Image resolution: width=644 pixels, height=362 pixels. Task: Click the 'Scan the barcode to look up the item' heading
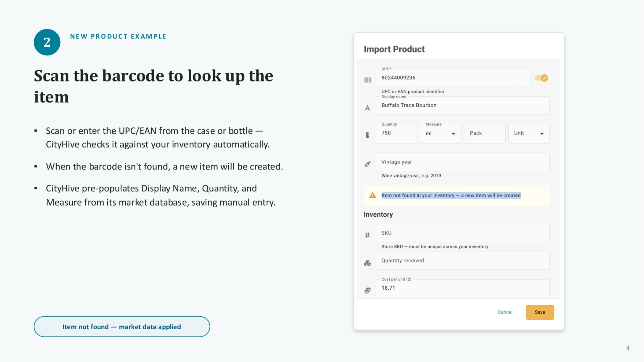(x=153, y=86)
